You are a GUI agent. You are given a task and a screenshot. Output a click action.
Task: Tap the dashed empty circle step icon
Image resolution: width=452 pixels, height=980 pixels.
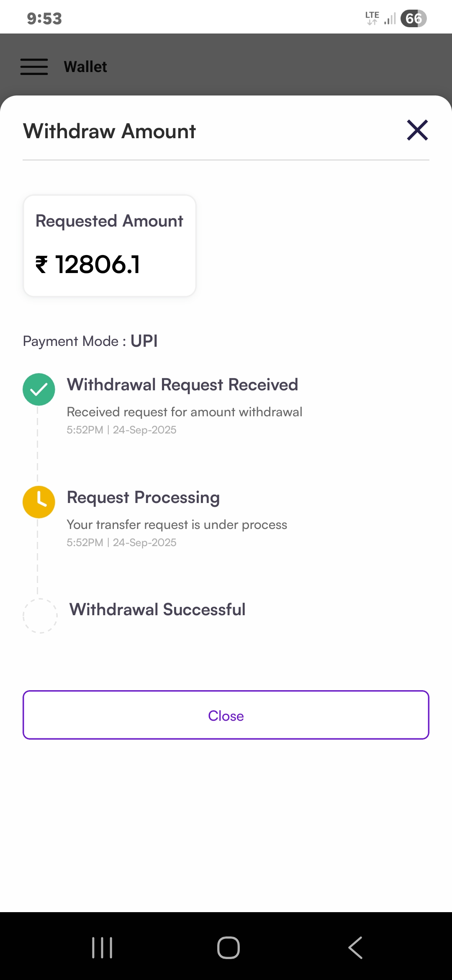(40, 616)
